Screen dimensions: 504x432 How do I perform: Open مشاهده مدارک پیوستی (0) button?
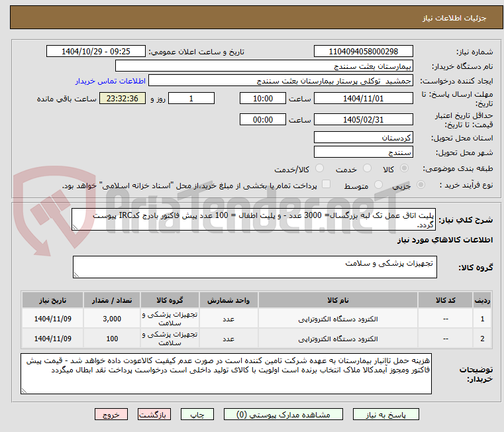click(x=283, y=414)
